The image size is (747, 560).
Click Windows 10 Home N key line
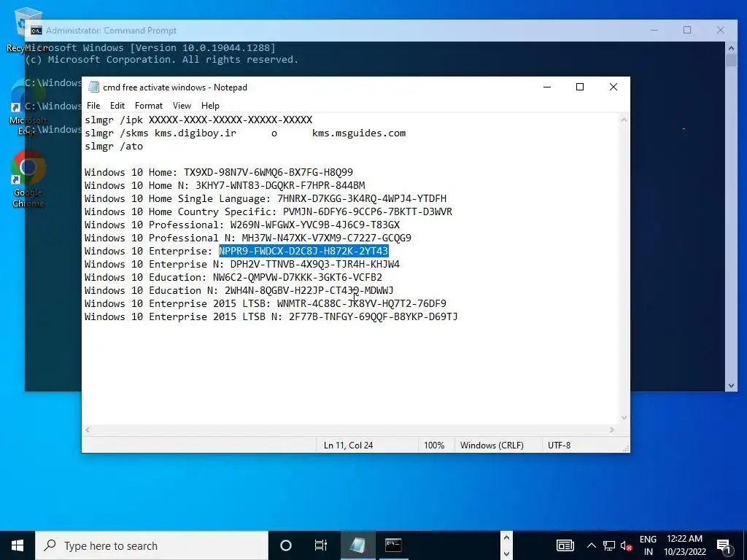(x=225, y=186)
